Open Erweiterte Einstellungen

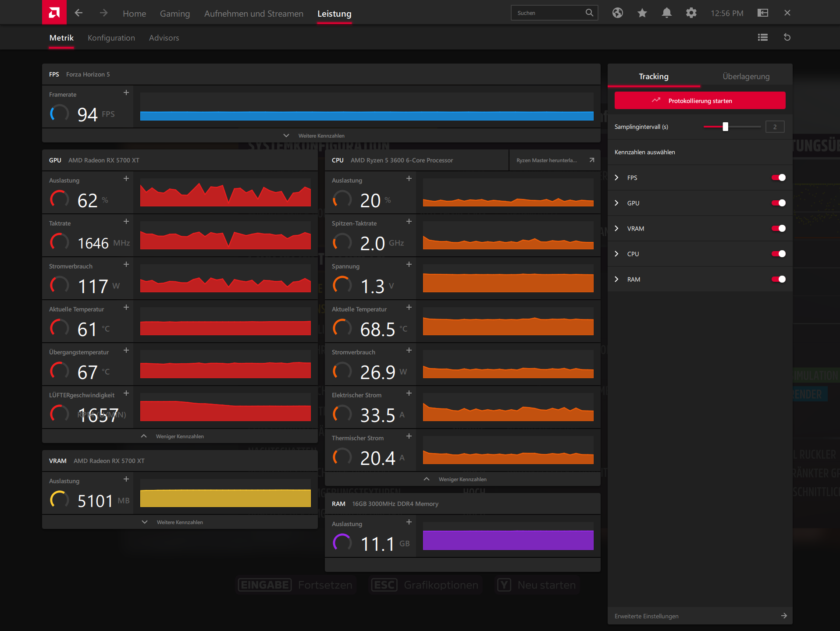(x=700, y=616)
